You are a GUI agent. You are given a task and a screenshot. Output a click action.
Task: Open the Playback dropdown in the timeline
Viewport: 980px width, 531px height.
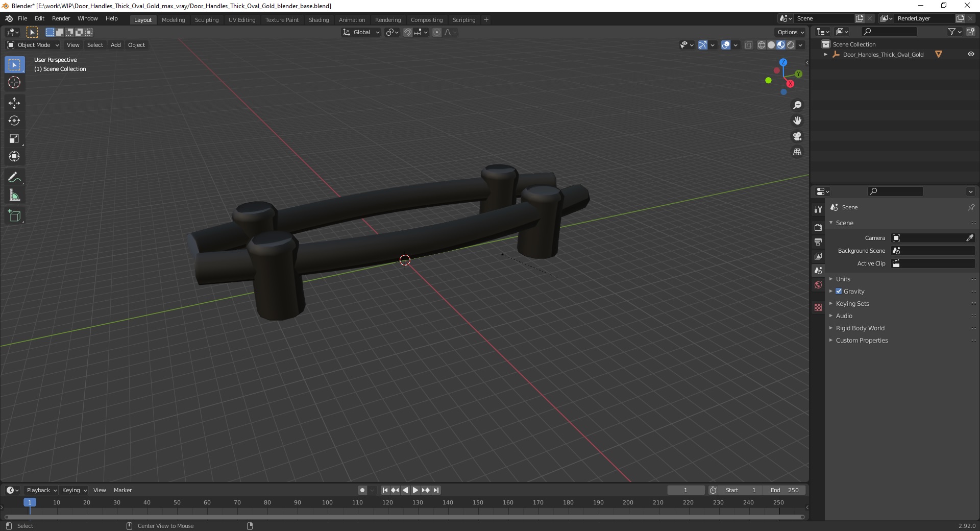41,490
